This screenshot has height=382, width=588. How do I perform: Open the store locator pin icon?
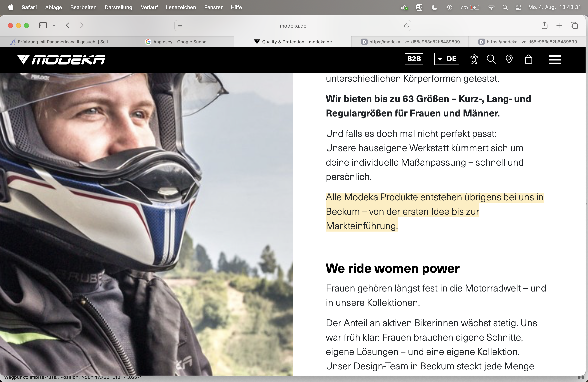[x=509, y=59]
